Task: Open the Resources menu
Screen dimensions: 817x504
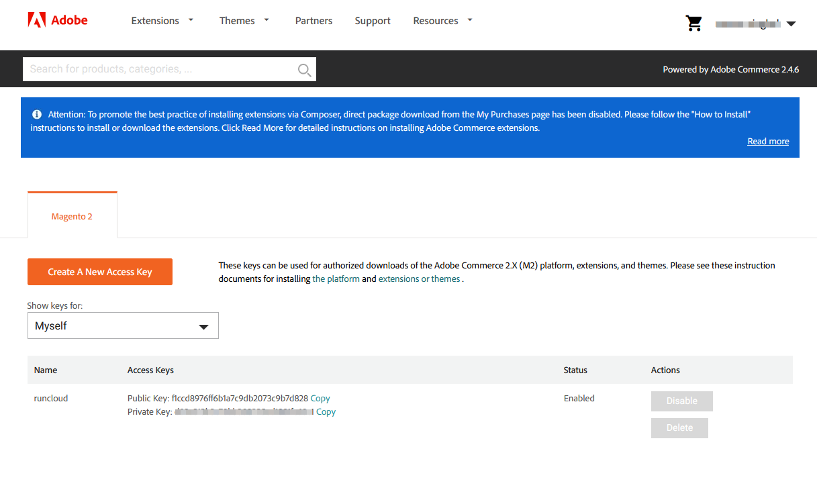Action: pyautogui.click(x=436, y=21)
